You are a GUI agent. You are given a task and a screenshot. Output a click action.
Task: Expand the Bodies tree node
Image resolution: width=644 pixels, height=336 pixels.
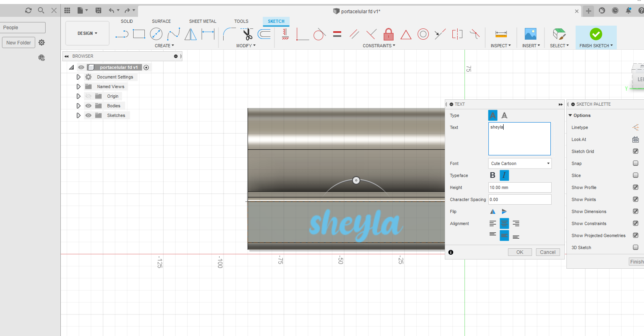click(78, 106)
